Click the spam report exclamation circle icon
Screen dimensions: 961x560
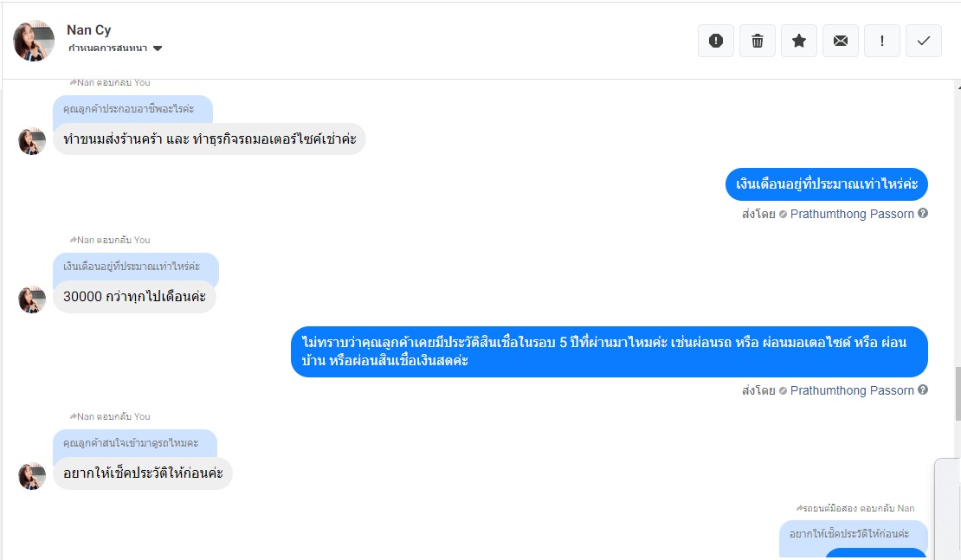coord(716,41)
